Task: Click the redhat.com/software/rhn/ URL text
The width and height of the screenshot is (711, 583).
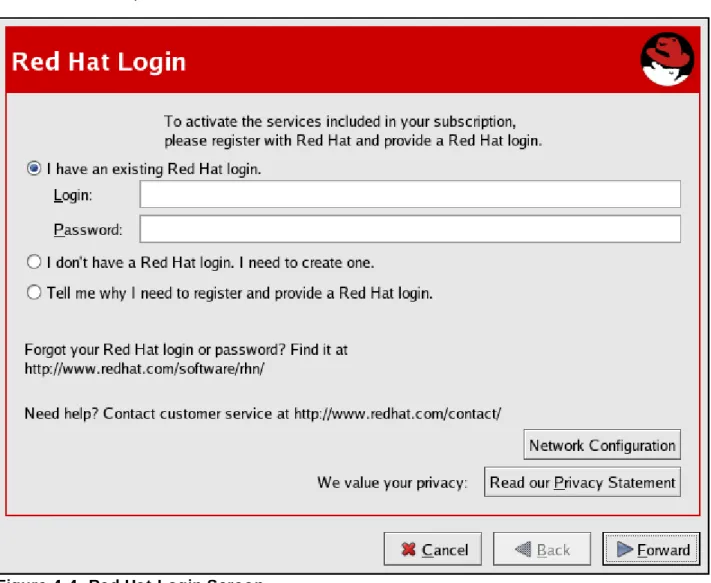Action: coord(144,369)
